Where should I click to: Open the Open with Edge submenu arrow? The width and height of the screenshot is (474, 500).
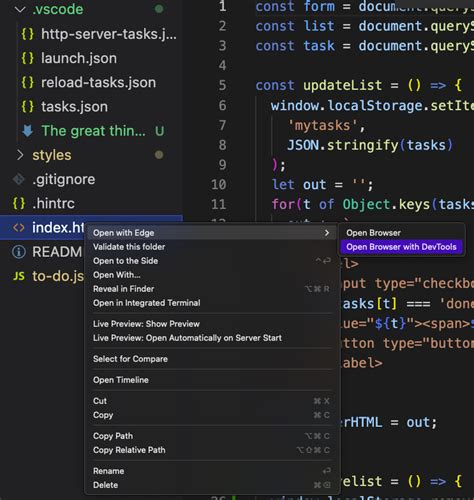[x=327, y=233]
